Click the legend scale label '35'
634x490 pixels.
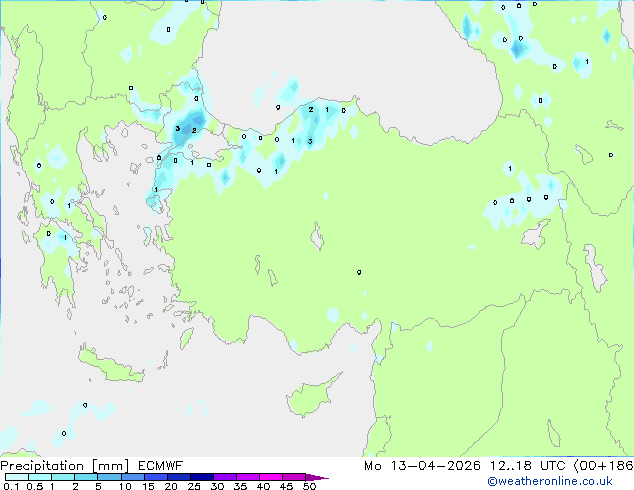241,486
